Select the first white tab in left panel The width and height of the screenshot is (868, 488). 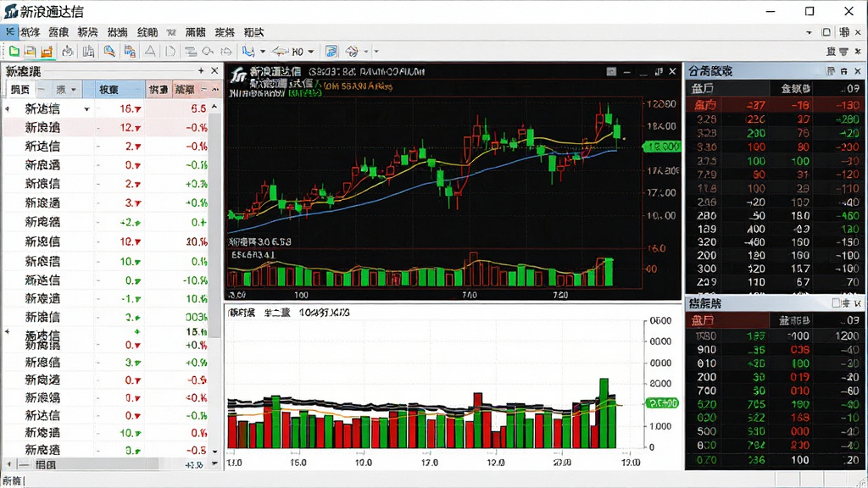[20, 89]
